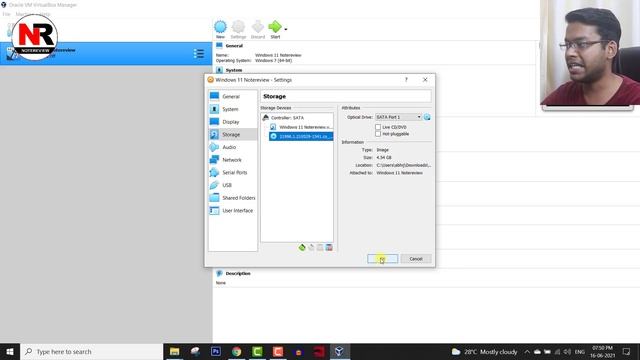Open machine list menu icon on VM row

click(x=199, y=53)
